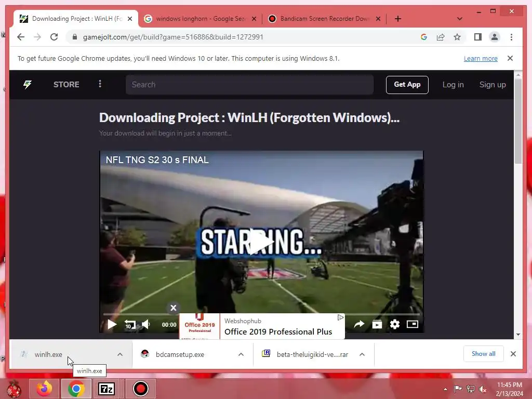This screenshot has height=399, width=532.
Task: Click the lock icon in address bar
Action: 75,37
